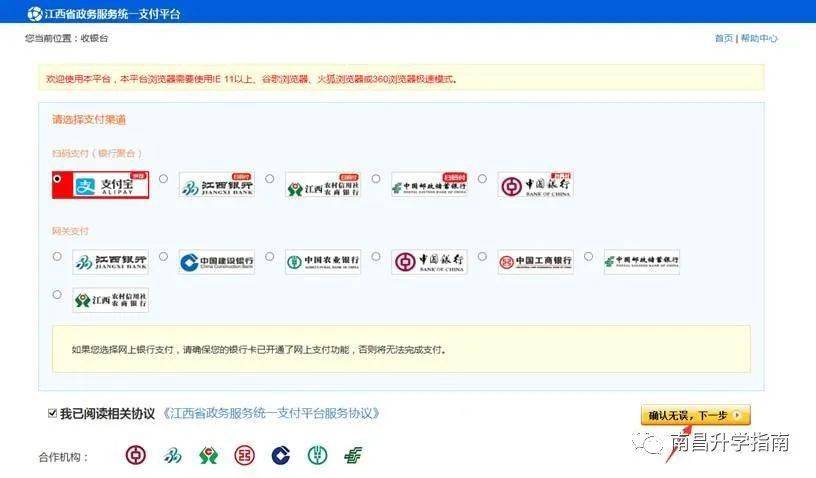816x478 pixels.
Task: Select the Postal Savings radio under 扫码支付
Action: (x=376, y=179)
